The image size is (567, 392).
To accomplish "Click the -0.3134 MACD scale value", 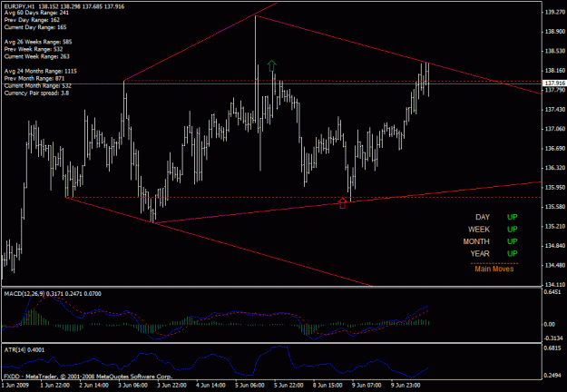I will (x=553, y=338).
